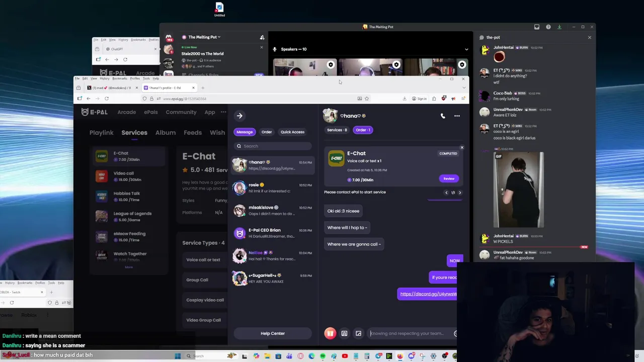Switch to the Playlink tab
Image resolution: width=644 pixels, height=362 pixels.
101,133
